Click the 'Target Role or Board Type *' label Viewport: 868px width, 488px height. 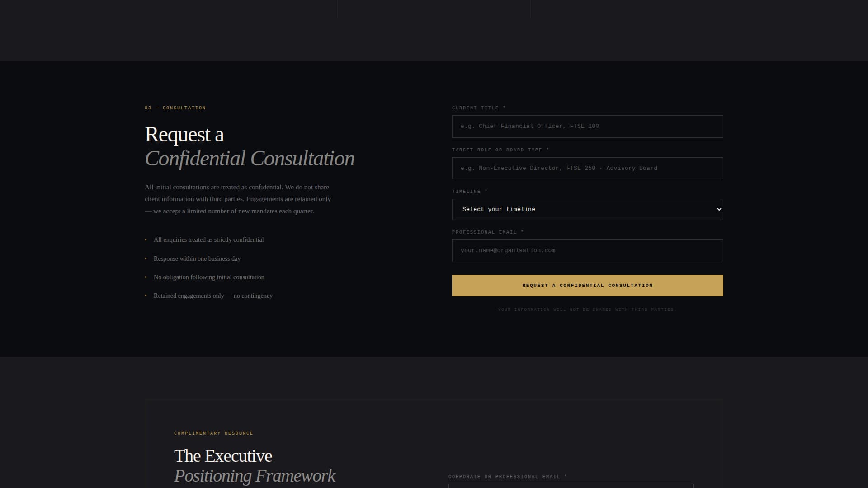point(500,150)
